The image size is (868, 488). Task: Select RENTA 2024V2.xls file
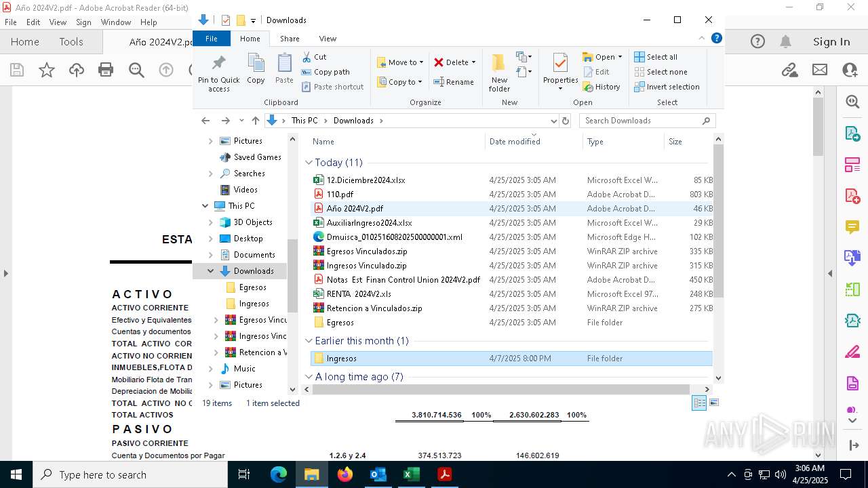point(512,294)
